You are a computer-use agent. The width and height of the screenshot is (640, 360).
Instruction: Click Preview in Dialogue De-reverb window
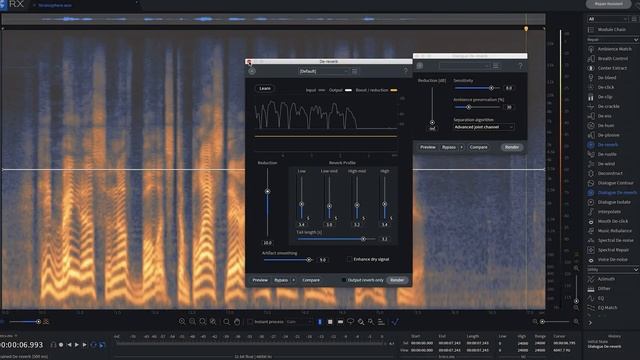(428, 147)
